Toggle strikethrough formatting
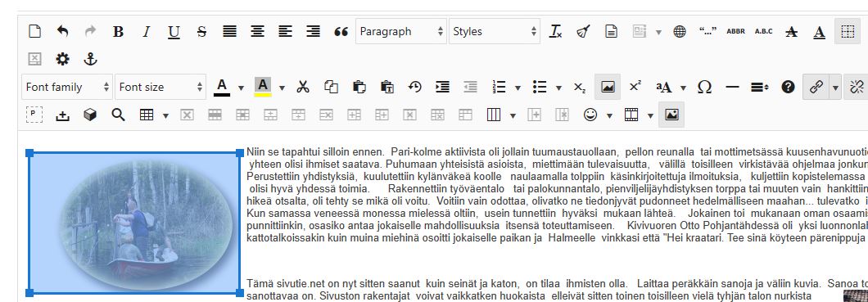The width and height of the screenshot is (868, 302). pyautogui.click(x=201, y=32)
